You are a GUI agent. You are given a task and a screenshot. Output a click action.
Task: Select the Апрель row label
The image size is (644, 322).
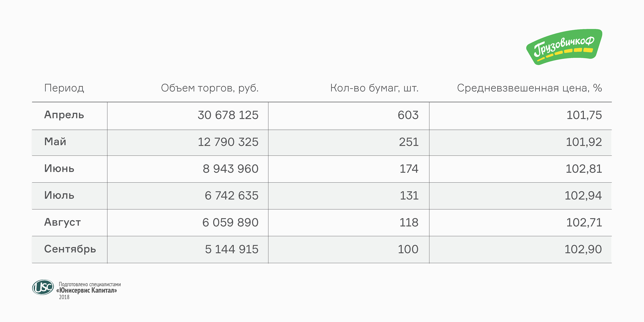(64, 115)
